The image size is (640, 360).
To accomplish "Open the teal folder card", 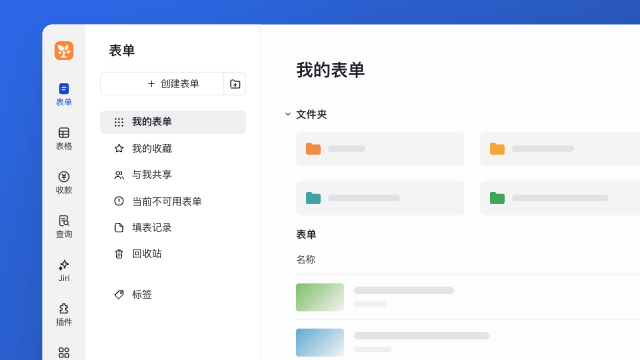I will (380, 198).
